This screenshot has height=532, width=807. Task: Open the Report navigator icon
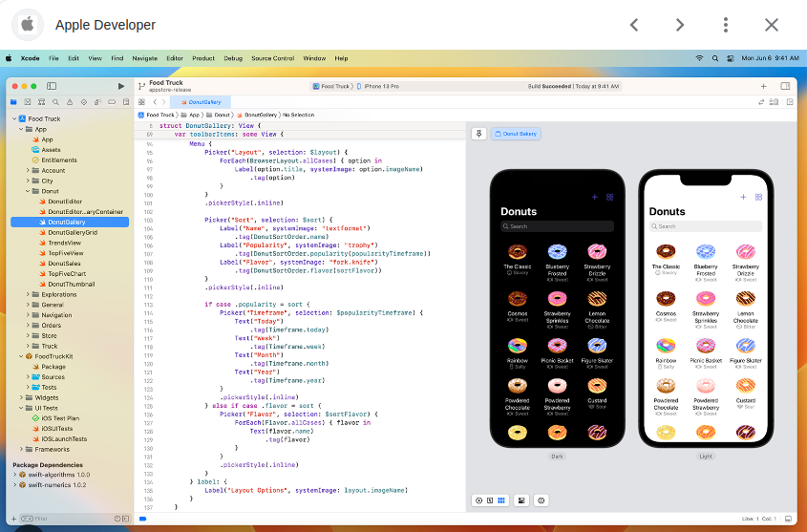(x=125, y=102)
